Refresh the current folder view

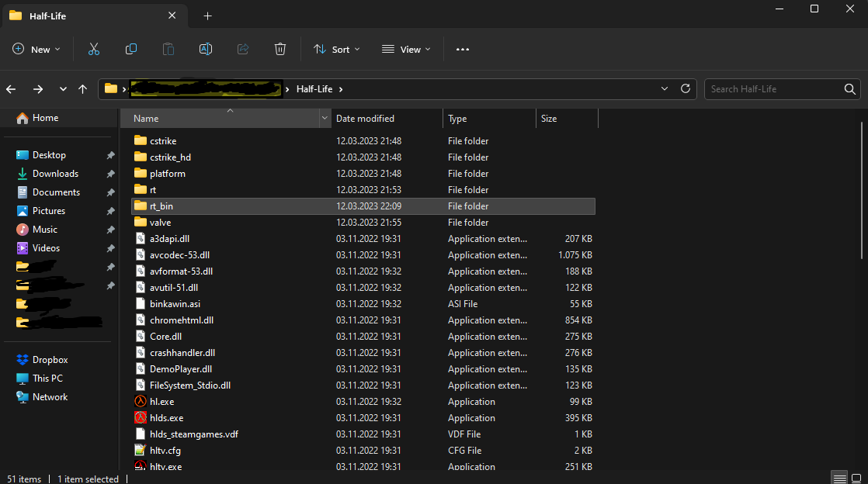(686, 88)
